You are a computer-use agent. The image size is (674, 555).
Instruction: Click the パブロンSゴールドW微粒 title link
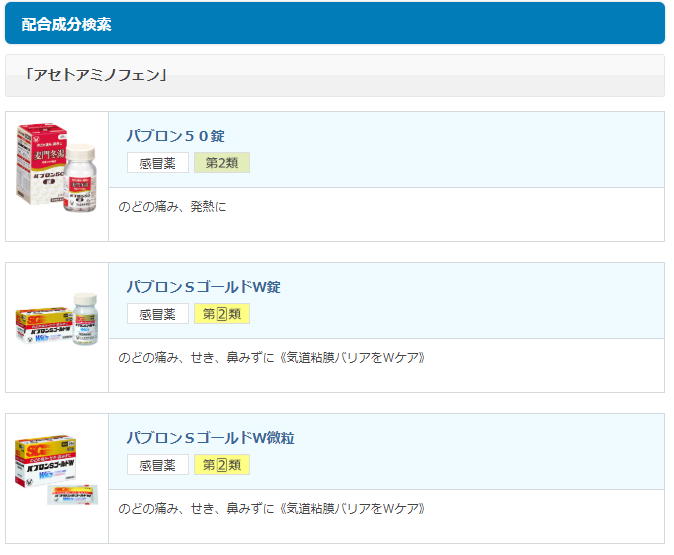point(210,438)
